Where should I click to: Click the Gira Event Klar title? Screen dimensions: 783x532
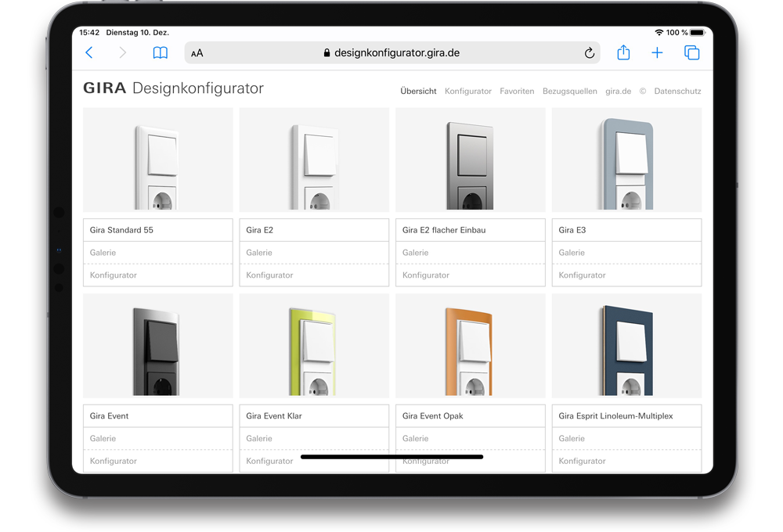273,415
